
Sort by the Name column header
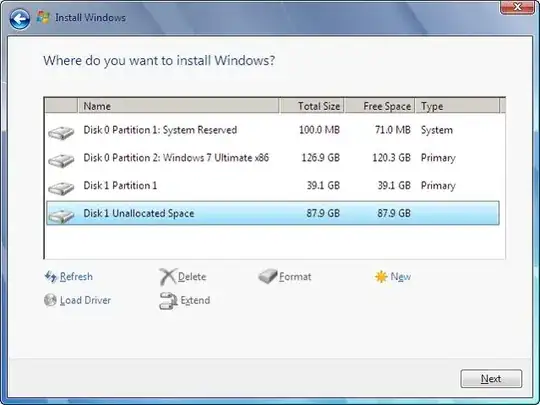179,106
